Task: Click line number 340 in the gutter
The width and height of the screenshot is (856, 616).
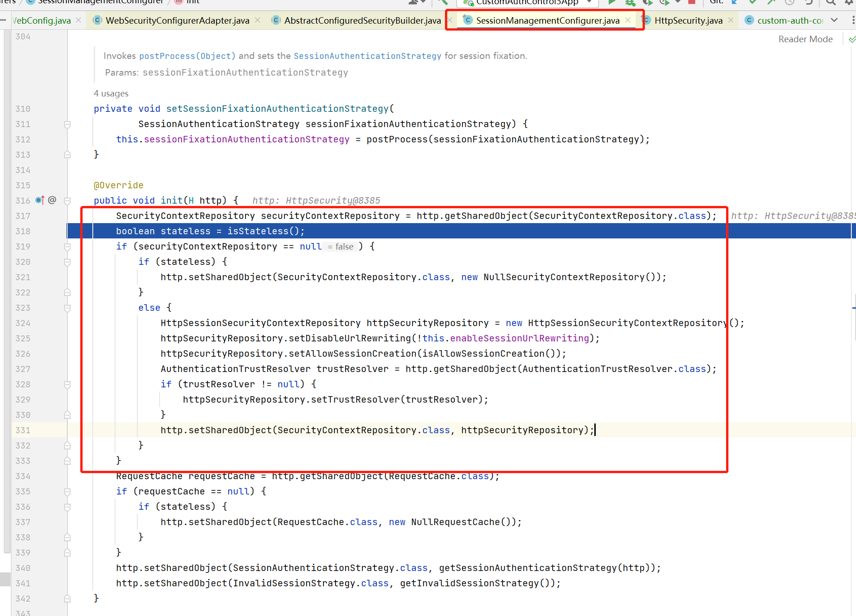Action: [23, 568]
